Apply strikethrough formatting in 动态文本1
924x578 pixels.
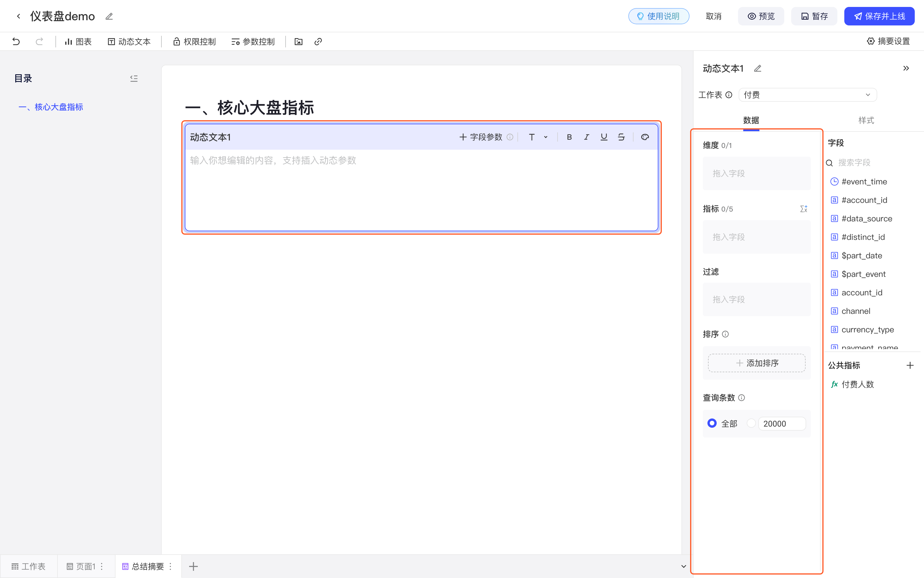point(621,137)
